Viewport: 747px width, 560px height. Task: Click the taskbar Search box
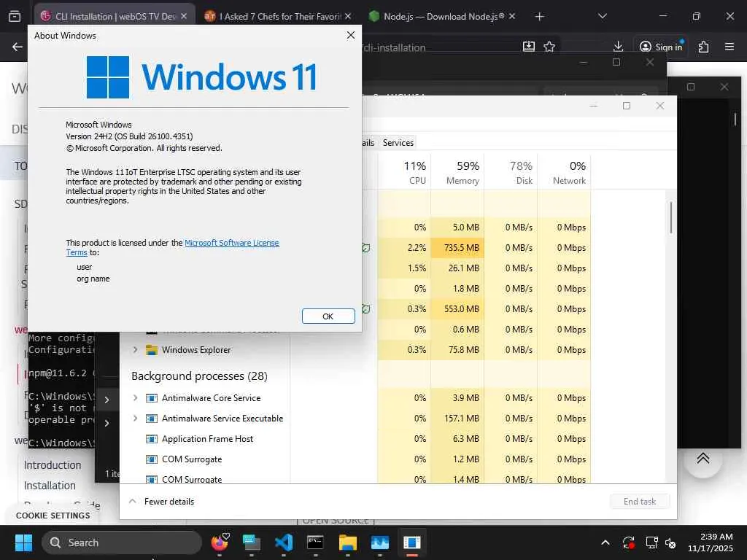[x=122, y=542]
